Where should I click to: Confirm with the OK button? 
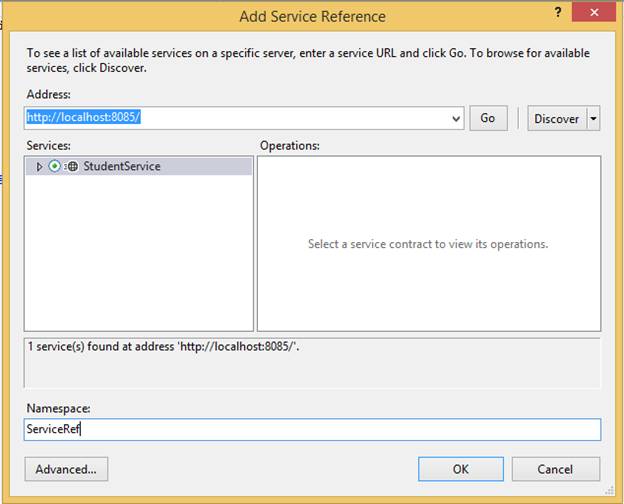point(460,468)
